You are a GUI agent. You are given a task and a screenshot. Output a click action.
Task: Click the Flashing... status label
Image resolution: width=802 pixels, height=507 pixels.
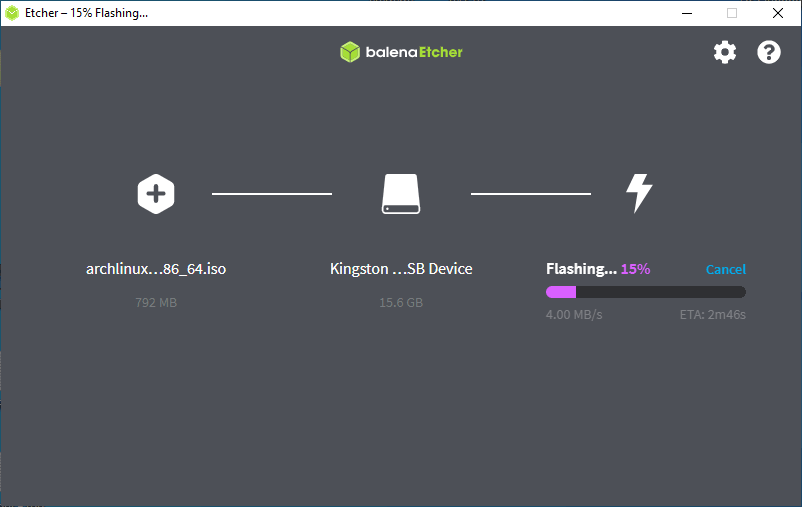click(x=581, y=269)
